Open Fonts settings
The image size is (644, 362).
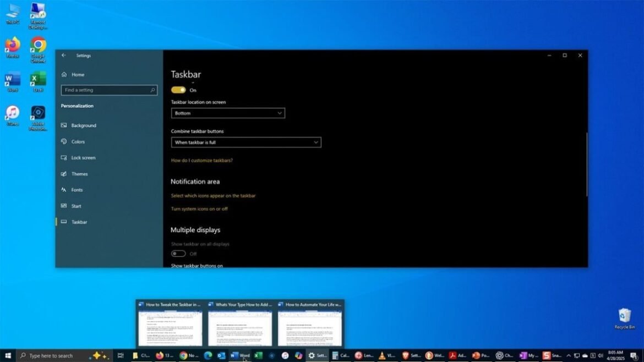[x=75, y=189]
